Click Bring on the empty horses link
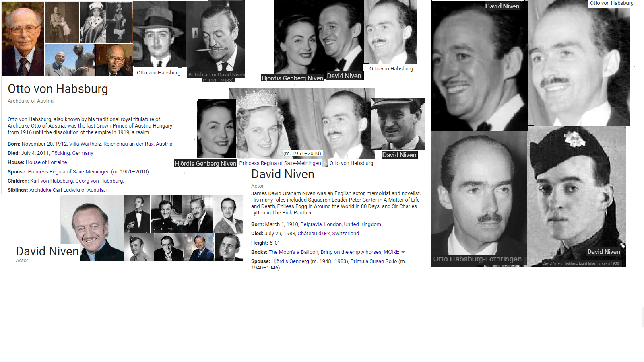Image resolution: width=644 pixels, height=362 pixels. click(x=351, y=252)
